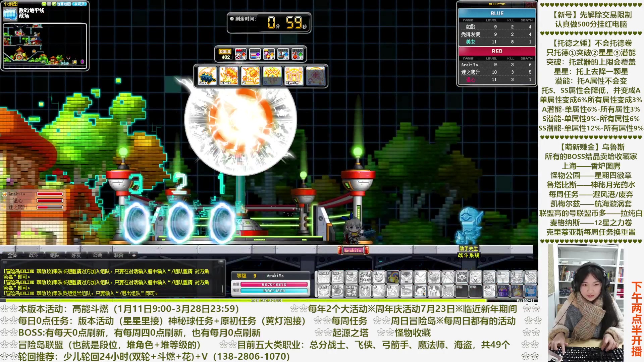Click the GOLD 482 counter
Viewport: 644px width, 362px height.
pos(225,54)
